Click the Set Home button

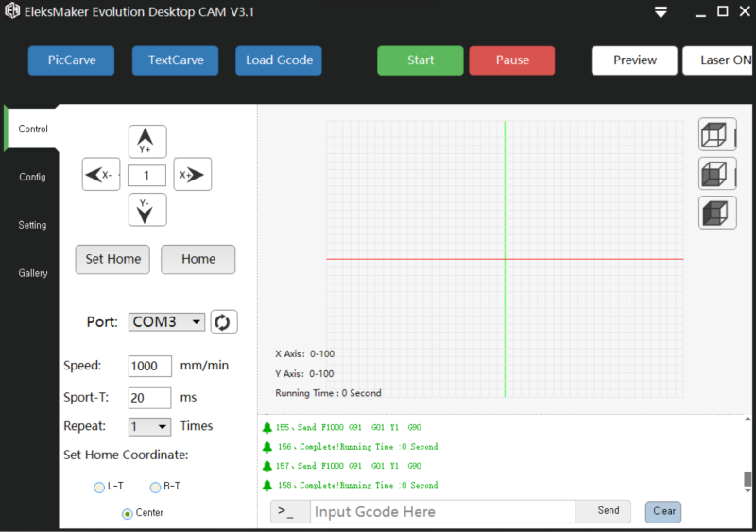(112, 259)
